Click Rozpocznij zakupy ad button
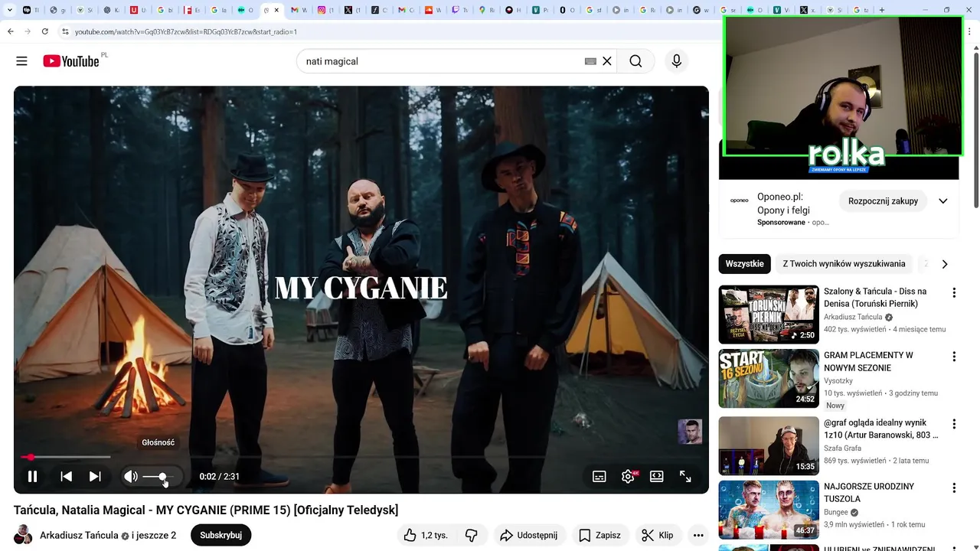Image resolution: width=980 pixels, height=551 pixels. click(883, 201)
